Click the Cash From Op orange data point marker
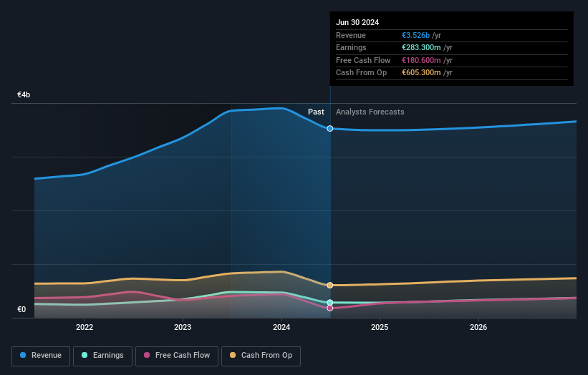588x375 pixels. pos(330,286)
